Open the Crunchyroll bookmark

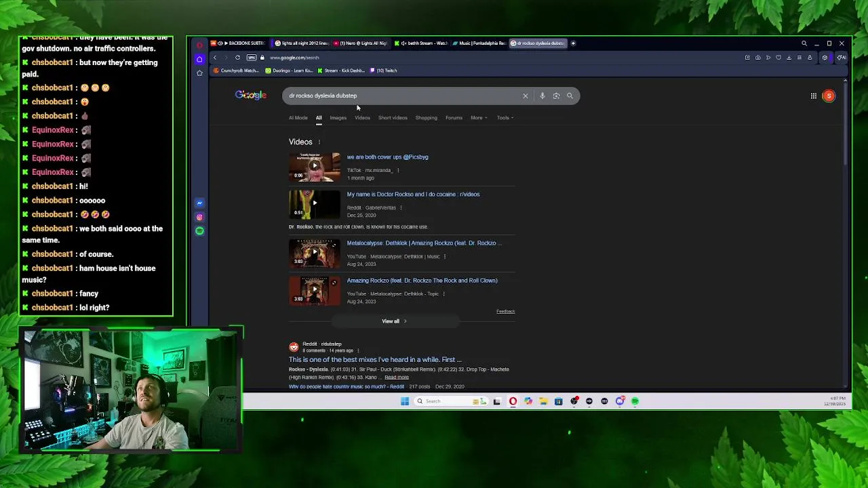tap(236, 70)
